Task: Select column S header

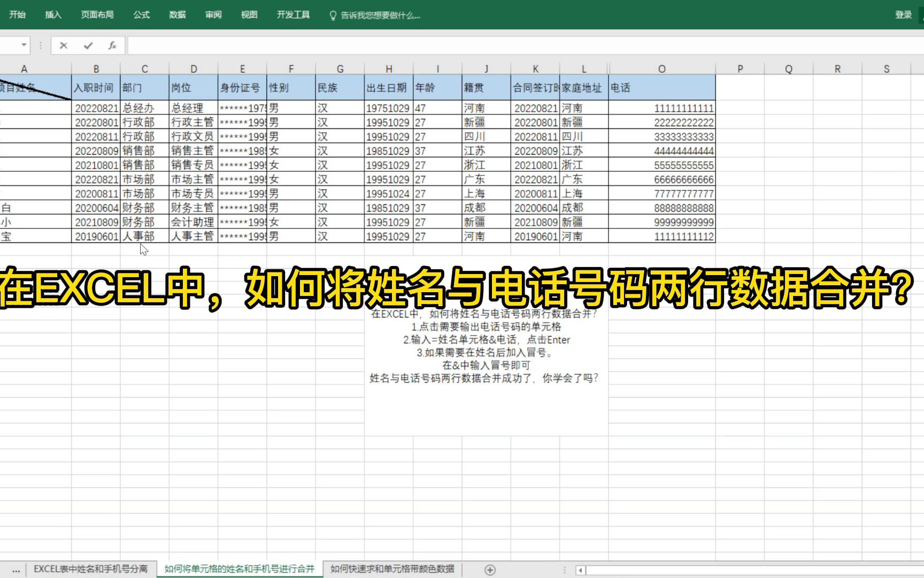Action: 887,69
